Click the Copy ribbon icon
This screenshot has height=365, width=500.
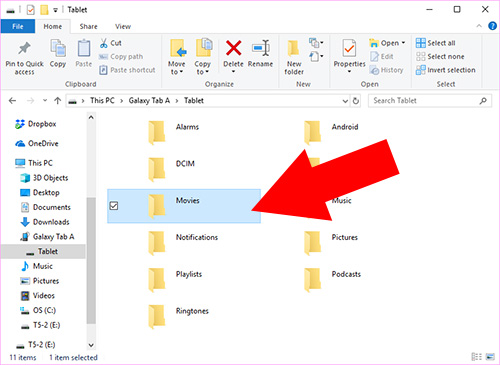point(58,48)
